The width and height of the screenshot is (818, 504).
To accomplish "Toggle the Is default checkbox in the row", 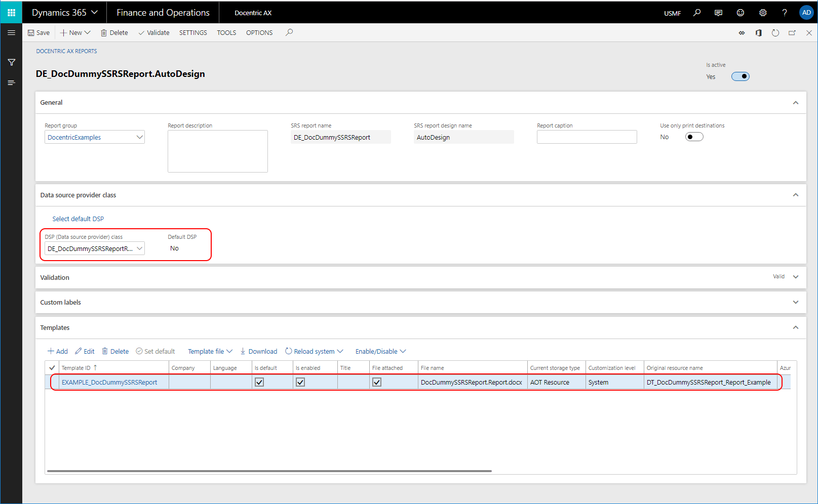I will [259, 382].
